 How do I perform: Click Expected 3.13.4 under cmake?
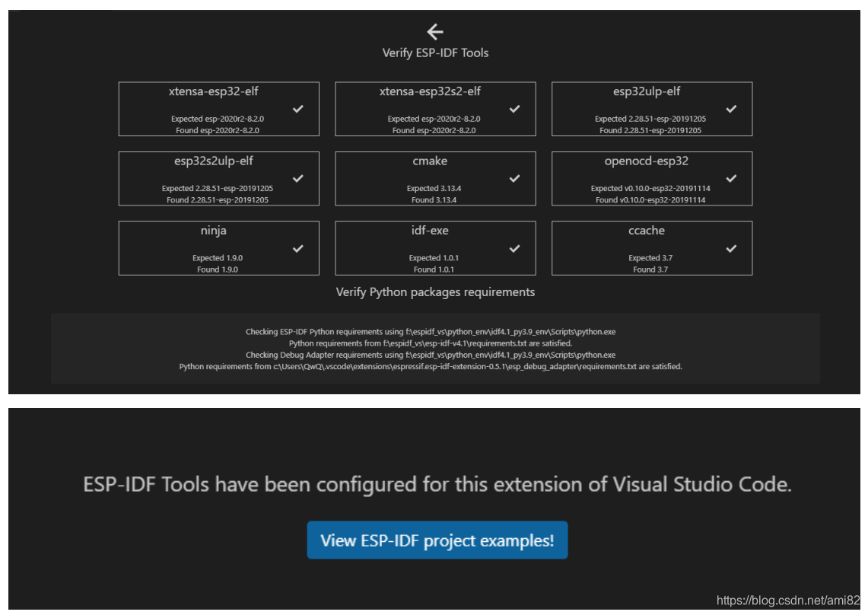click(434, 188)
